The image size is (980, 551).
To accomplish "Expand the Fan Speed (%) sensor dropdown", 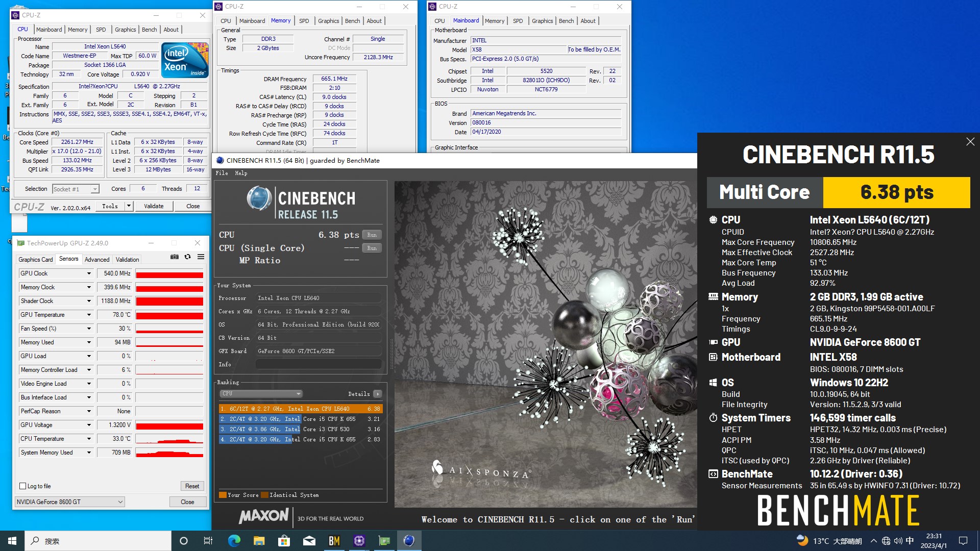I will point(89,329).
